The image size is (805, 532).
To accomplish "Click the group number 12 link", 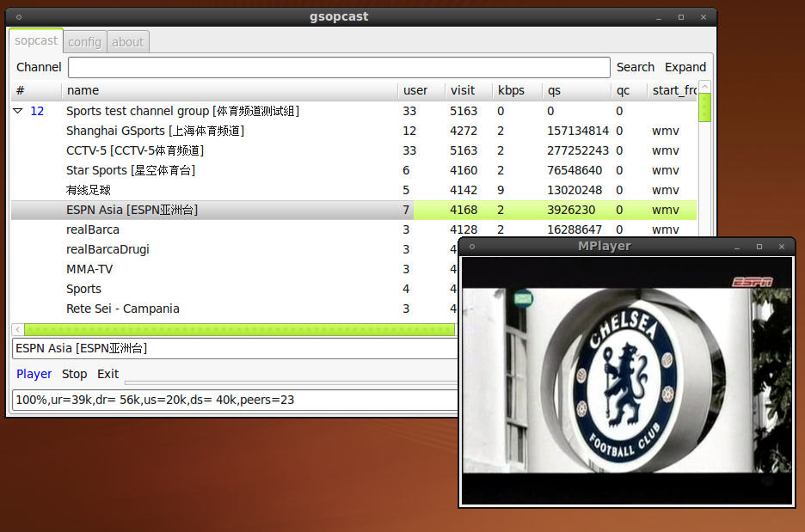I will pos(37,111).
